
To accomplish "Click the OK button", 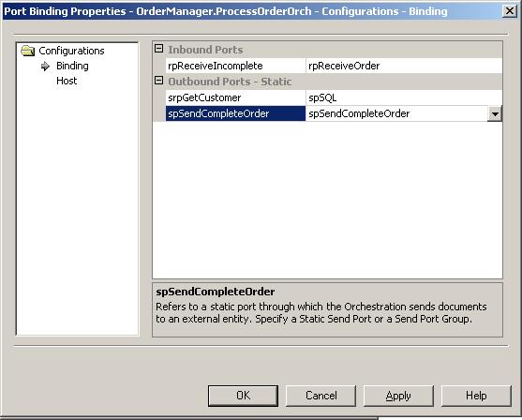I will pos(243,396).
